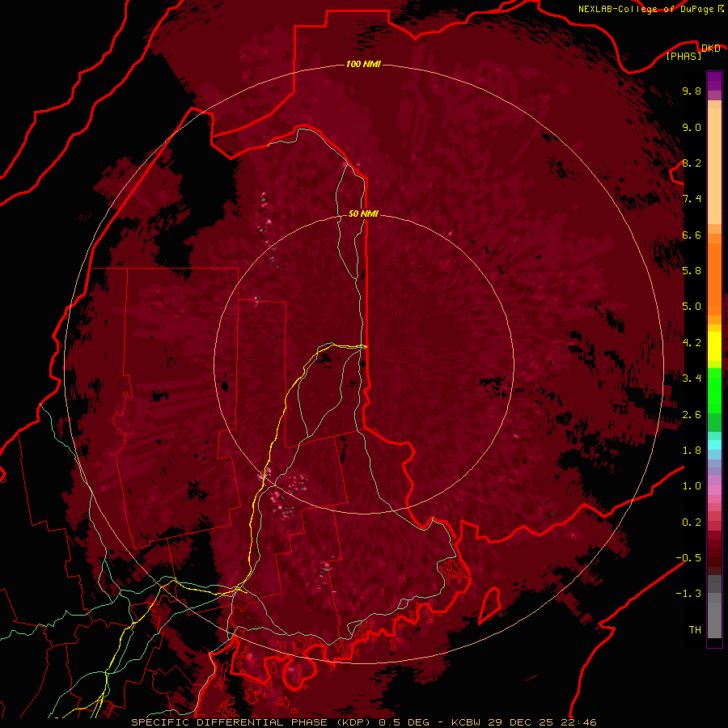Viewport: 728px width, 728px height.
Task: Click the 3.4 legend value
Action: pyautogui.click(x=692, y=379)
